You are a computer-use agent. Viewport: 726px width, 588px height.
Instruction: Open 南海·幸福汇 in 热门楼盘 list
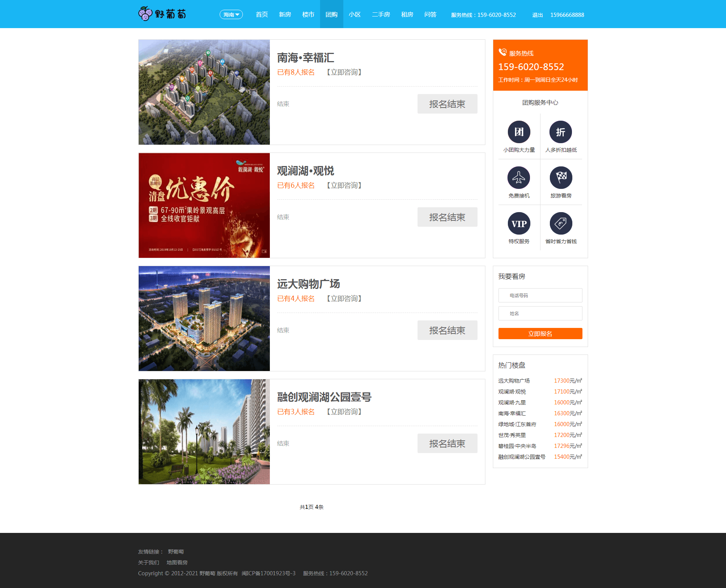(x=512, y=413)
